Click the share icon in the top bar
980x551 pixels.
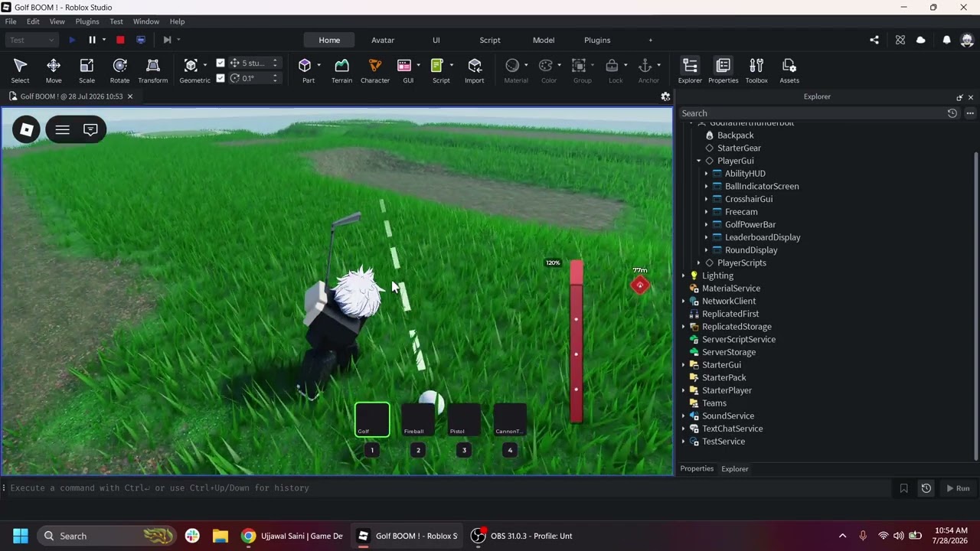874,40
